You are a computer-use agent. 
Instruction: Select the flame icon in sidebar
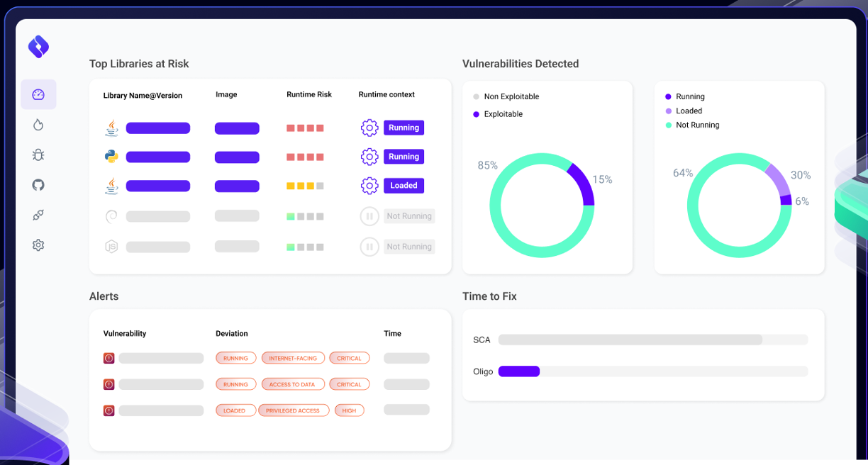38,125
